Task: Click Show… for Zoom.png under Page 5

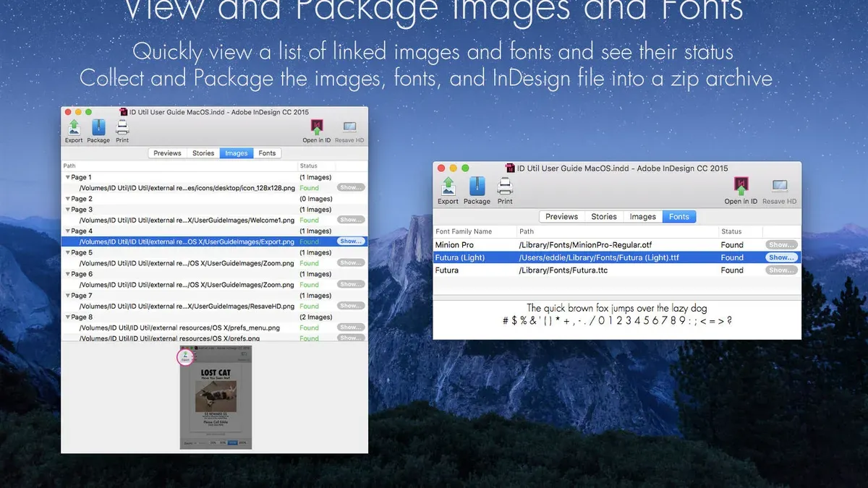Action: coord(351,263)
